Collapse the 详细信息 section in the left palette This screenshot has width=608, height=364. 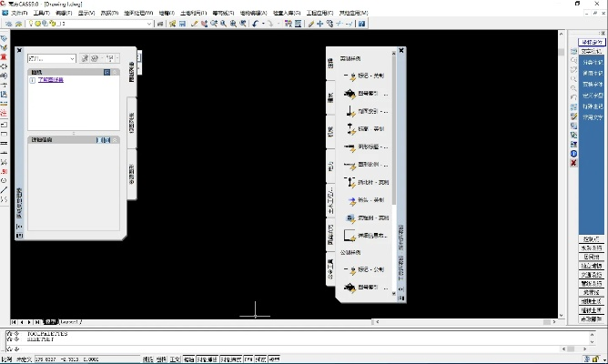click(114, 140)
